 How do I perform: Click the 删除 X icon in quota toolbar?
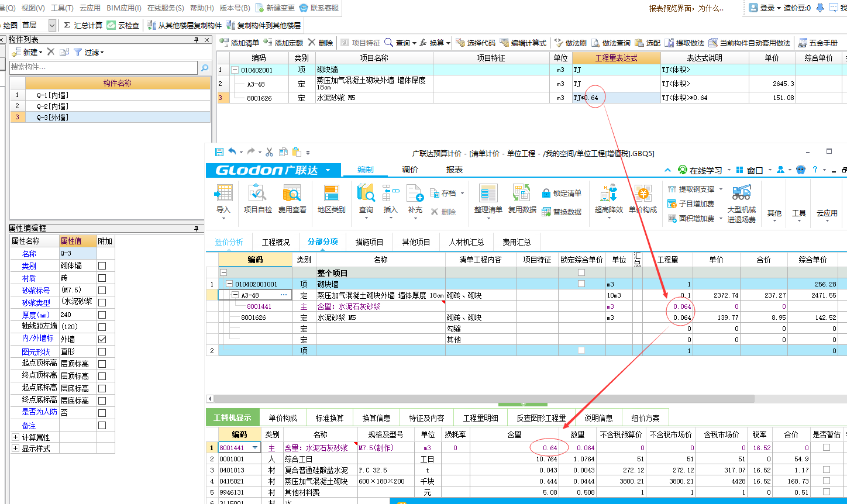pyautogui.click(x=312, y=43)
